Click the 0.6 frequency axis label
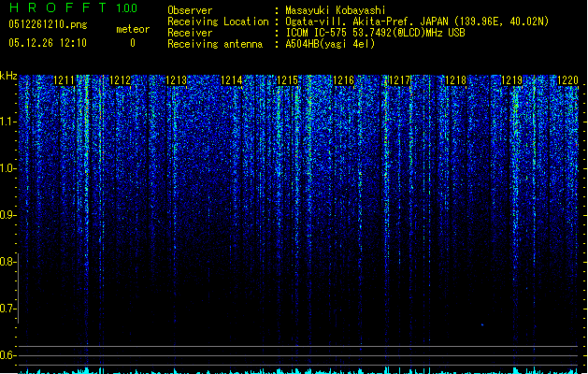The width and height of the screenshot is (588, 374). (x=7, y=355)
